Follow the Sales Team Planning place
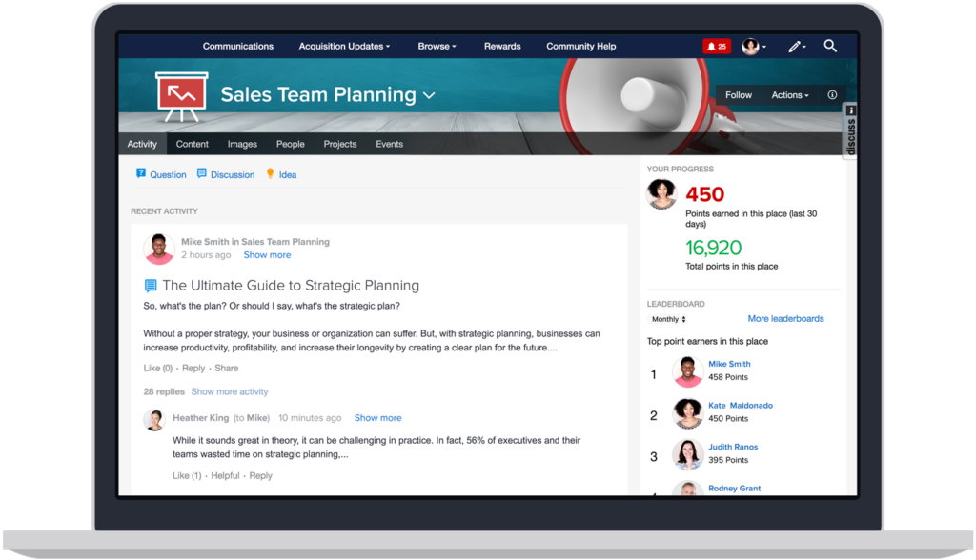The height and width of the screenshot is (560, 976). (738, 95)
